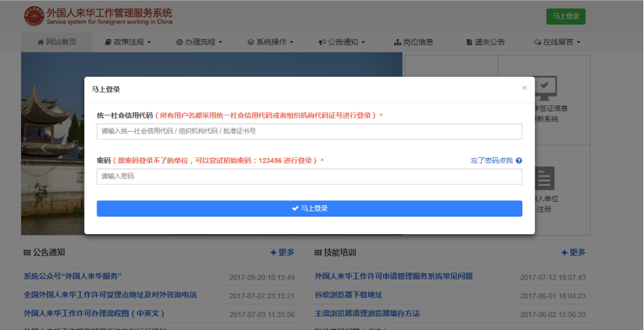This screenshot has width=644, height=330.
Task: Go to the 网站首页 home tab
Action: [x=56, y=42]
